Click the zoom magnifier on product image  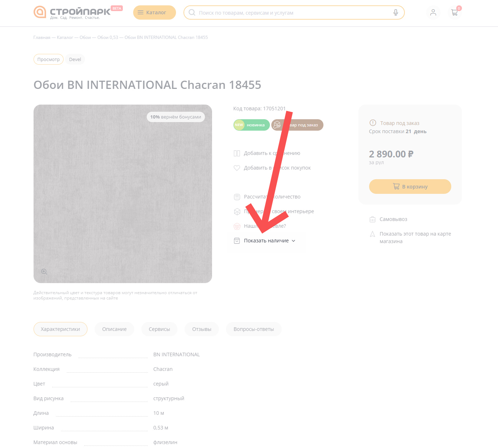point(44,272)
